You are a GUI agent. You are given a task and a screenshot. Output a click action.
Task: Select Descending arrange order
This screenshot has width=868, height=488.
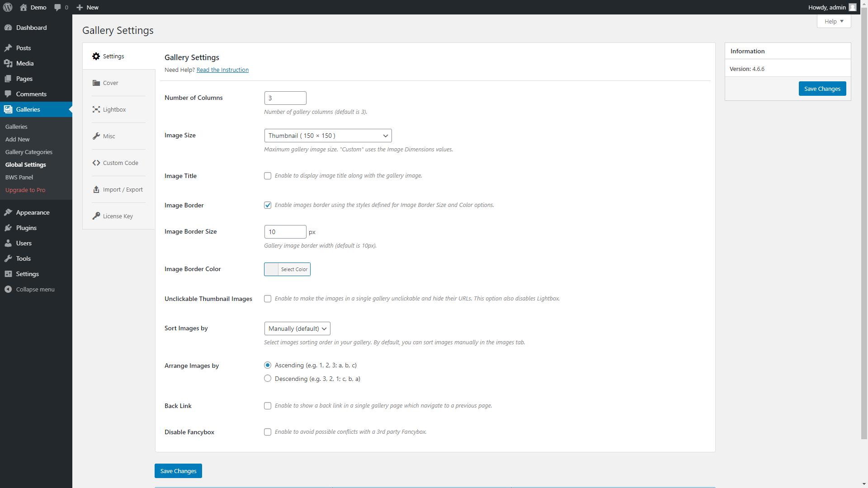[268, 378]
